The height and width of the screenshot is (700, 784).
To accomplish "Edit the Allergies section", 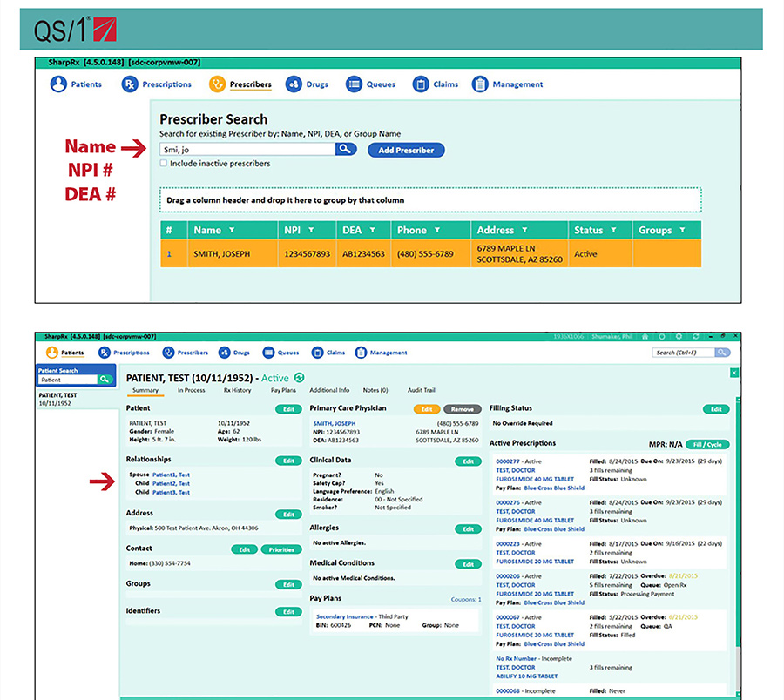I will (468, 529).
